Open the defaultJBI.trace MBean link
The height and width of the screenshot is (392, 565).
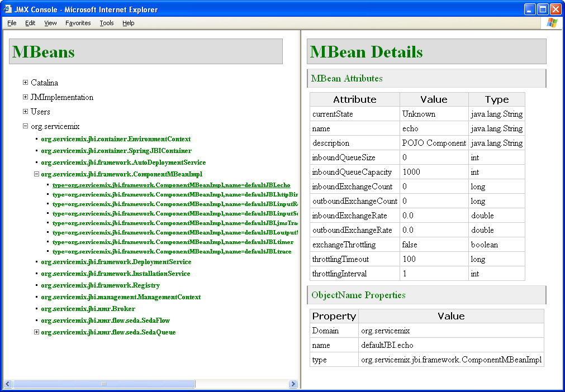pyautogui.click(x=172, y=251)
